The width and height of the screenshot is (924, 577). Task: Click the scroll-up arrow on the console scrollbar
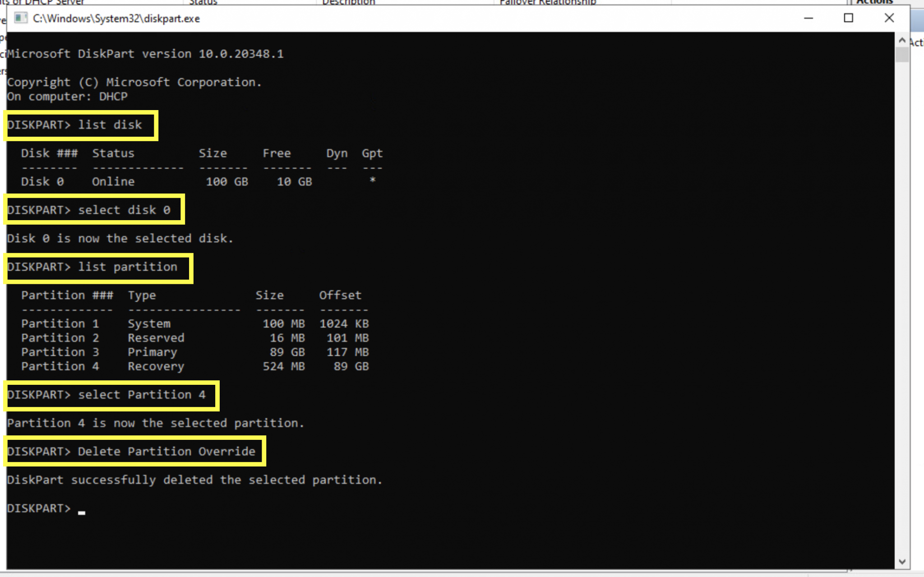click(x=901, y=40)
